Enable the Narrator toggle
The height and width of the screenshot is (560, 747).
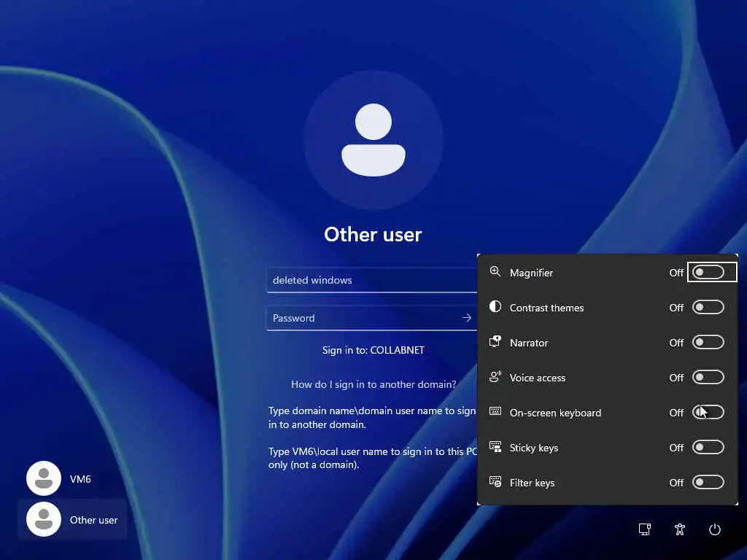tap(708, 343)
